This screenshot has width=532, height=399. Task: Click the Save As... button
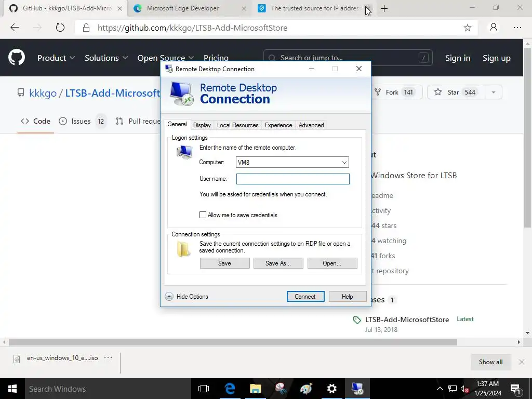(x=278, y=263)
